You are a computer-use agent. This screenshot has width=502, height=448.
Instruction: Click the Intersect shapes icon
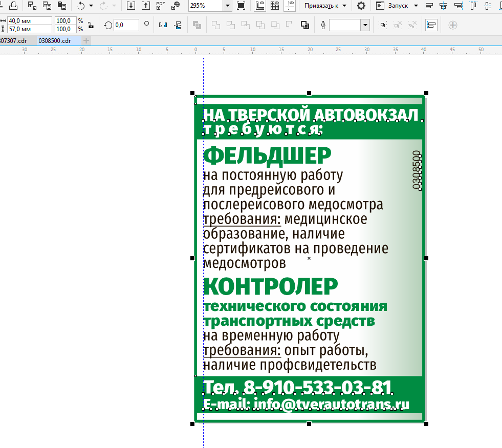[x=246, y=25]
